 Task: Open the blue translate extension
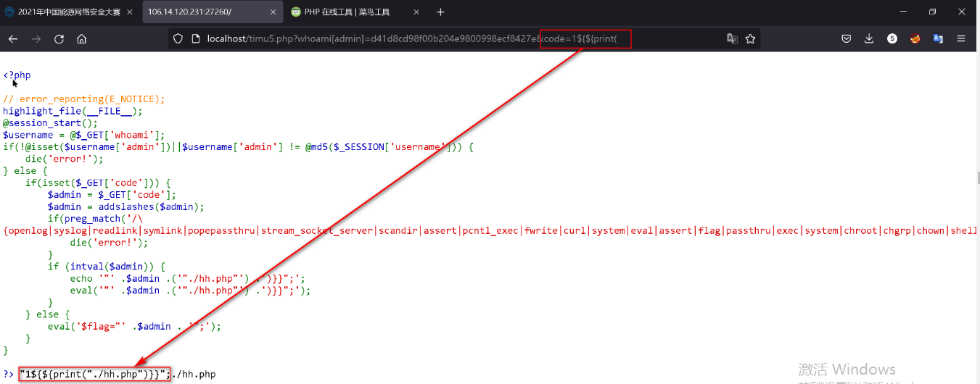938,39
